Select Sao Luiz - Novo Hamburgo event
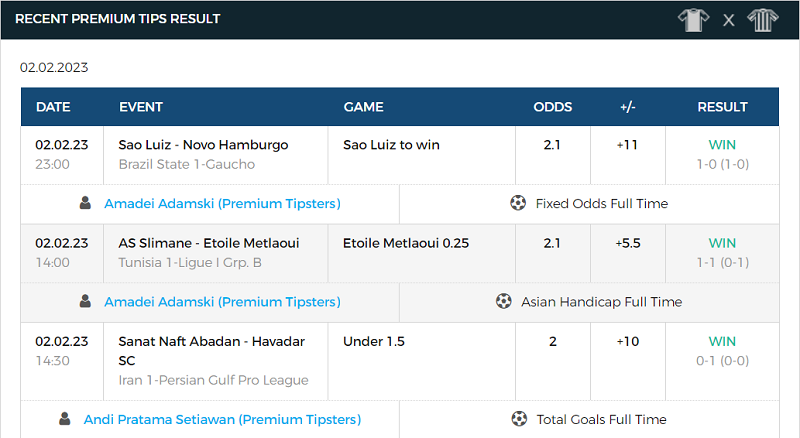Viewport: 800px width, 438px height. tap(203, 145)
